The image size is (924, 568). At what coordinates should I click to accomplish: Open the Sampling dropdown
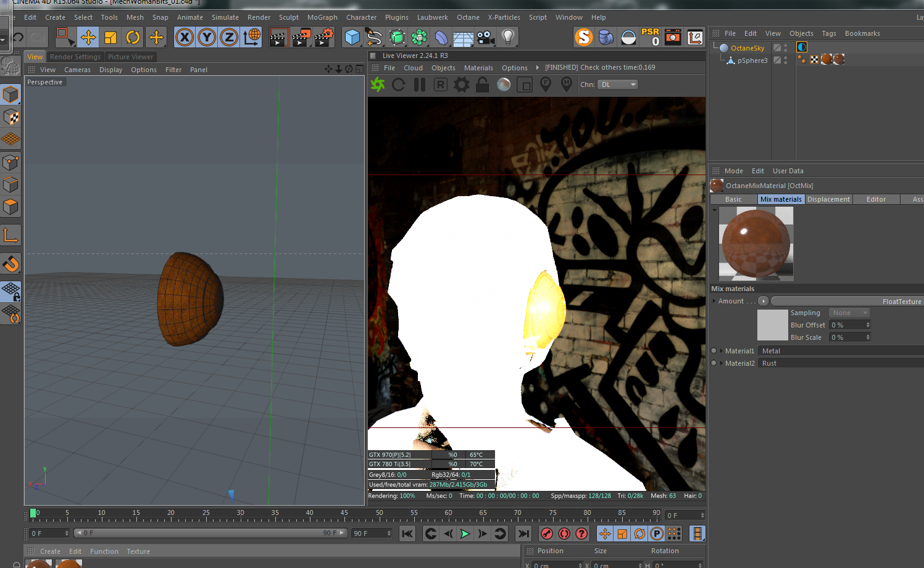(x=849, y=313)
